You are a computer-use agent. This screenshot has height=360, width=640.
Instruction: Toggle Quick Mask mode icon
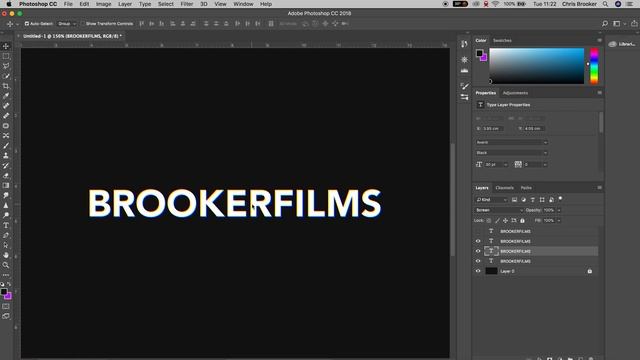click(x=6, y=306)
